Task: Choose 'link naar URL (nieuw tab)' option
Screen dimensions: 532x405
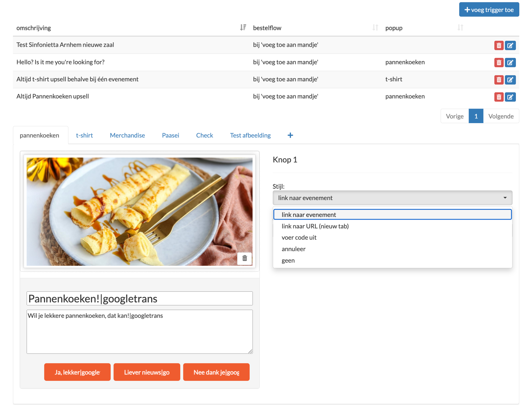Action: coord(315,226)
